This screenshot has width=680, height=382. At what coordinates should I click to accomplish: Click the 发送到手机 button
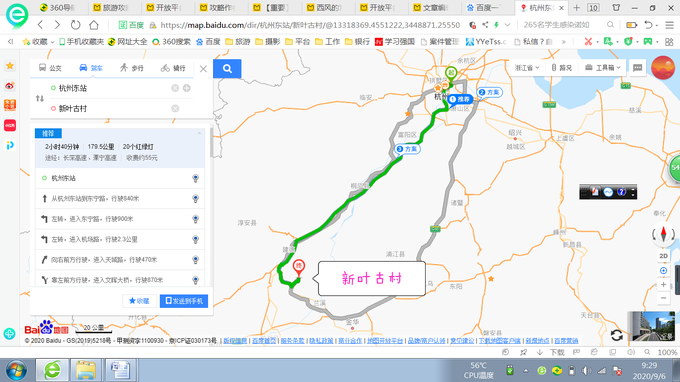tap(184, 301)
